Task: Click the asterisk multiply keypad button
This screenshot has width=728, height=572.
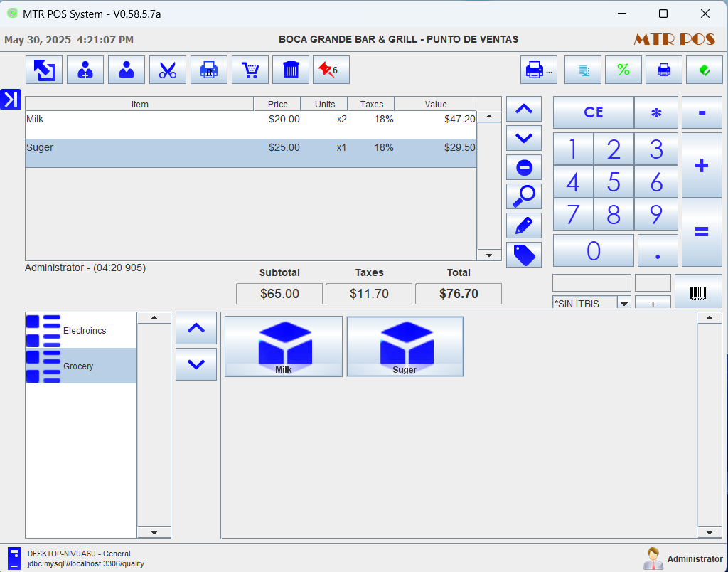Action: 656,112
